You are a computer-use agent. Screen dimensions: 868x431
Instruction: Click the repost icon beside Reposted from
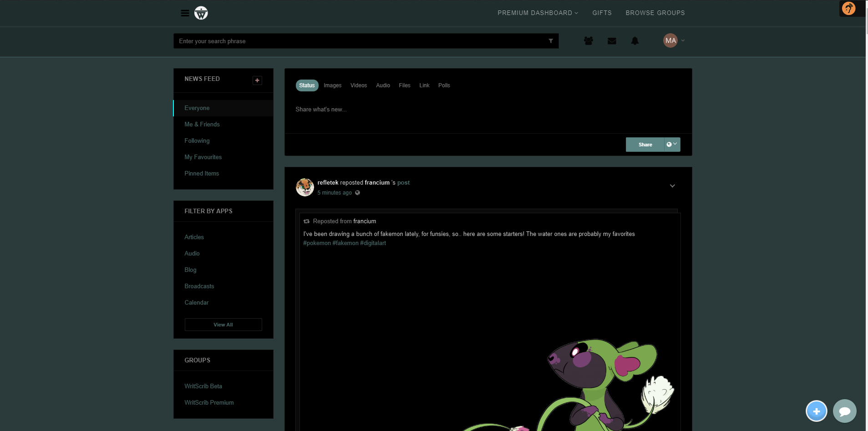coord(306,221)
